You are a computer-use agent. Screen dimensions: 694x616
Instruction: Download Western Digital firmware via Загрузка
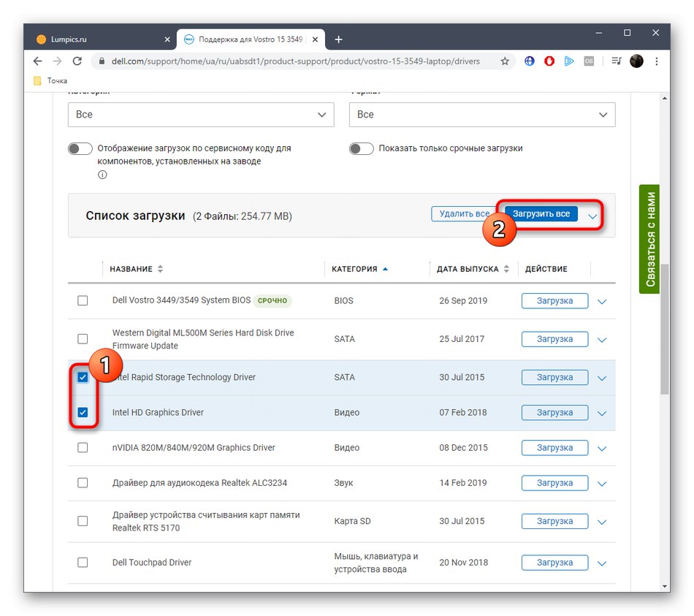tap(554, 339)
